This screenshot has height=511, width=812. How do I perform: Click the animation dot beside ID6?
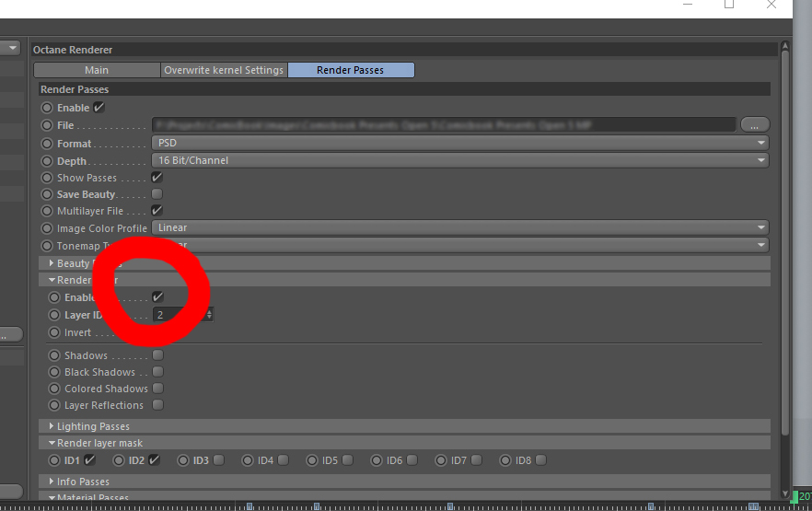coord(377,460)
